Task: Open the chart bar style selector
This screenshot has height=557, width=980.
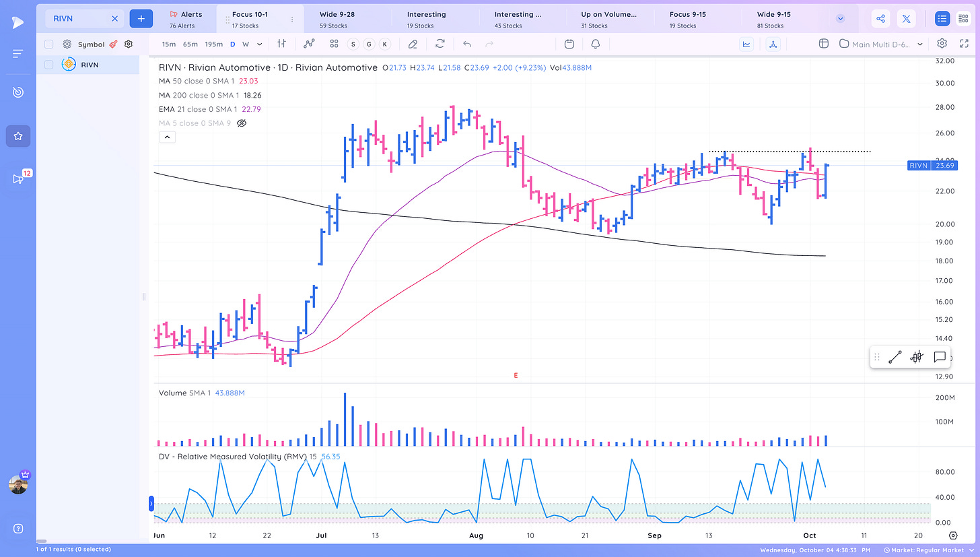Action: (x=282, y=44)
